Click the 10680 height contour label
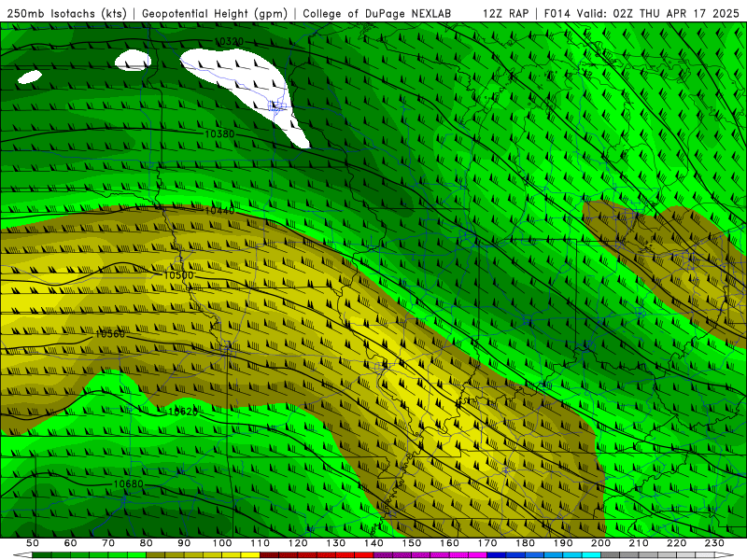Viewport: 747px width, 560px height. click(128, 483)
